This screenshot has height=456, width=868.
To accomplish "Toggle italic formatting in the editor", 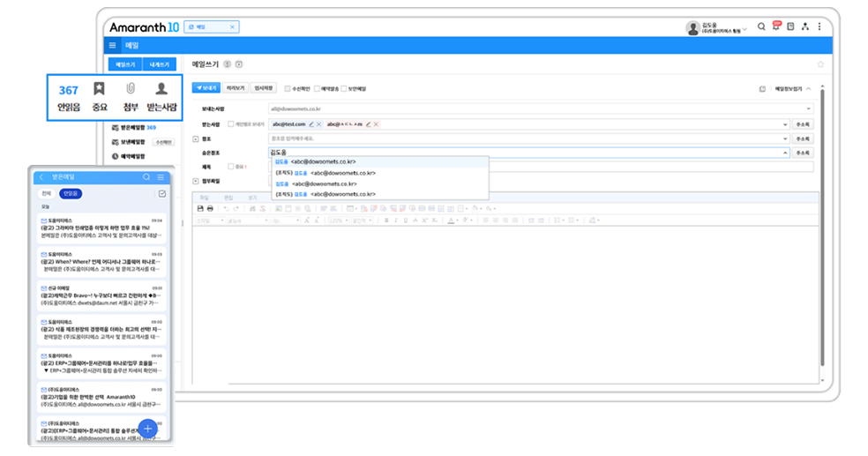I will coord(395,221).
